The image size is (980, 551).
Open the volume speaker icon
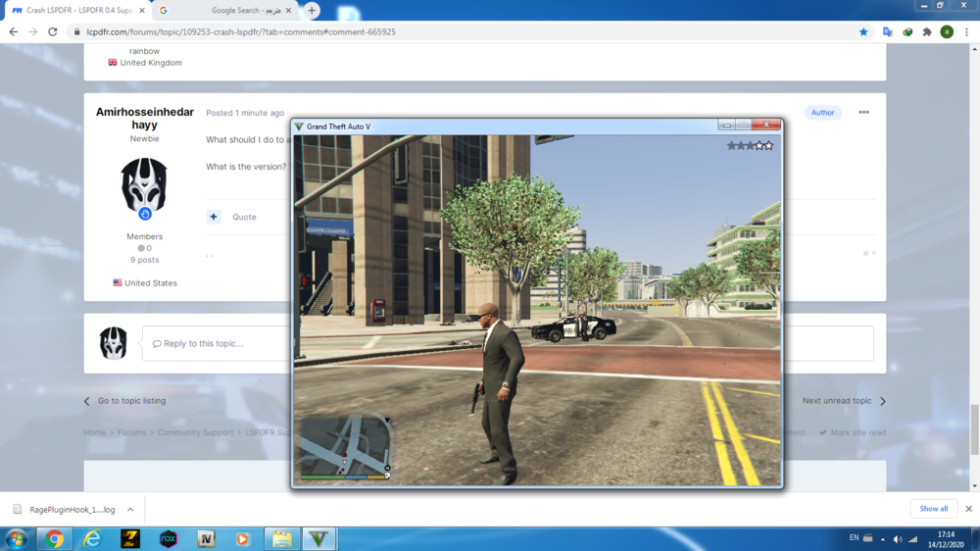[x=898, y=539]
